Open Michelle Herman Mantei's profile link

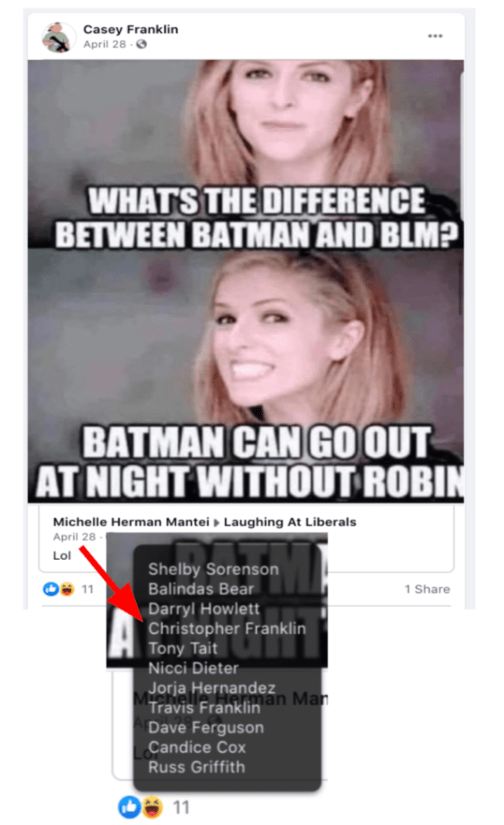click(x=131, y=522)
